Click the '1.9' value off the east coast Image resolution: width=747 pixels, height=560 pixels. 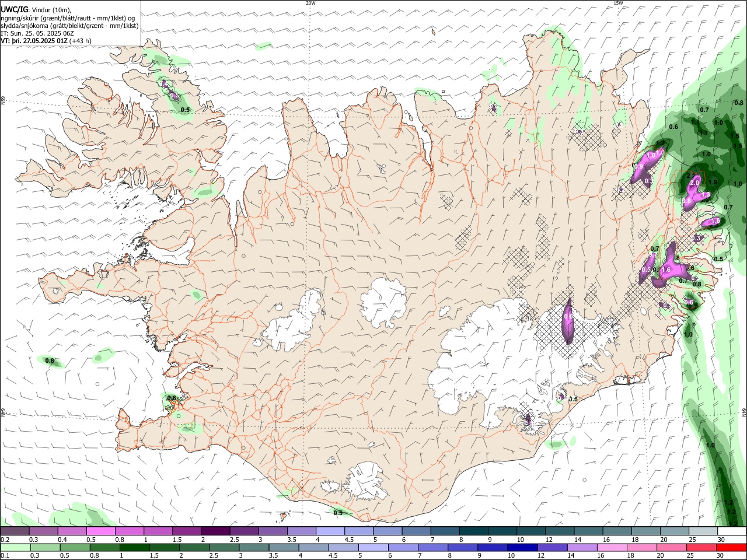[713, 183]
